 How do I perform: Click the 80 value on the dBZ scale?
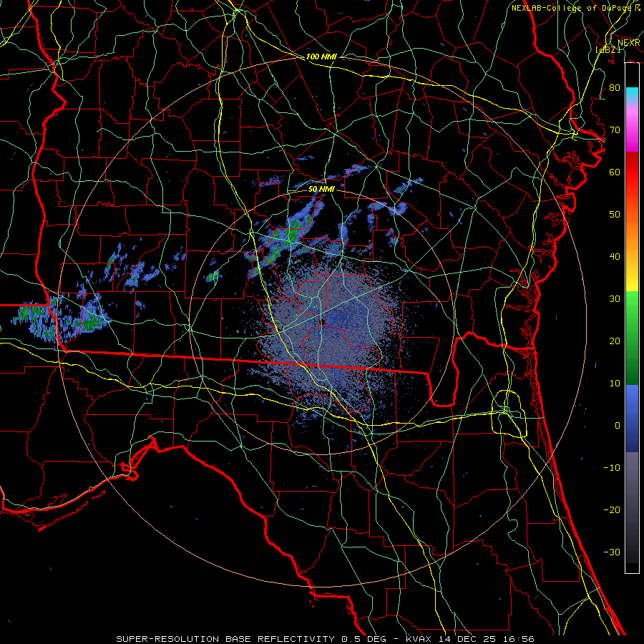coord(615,87)
